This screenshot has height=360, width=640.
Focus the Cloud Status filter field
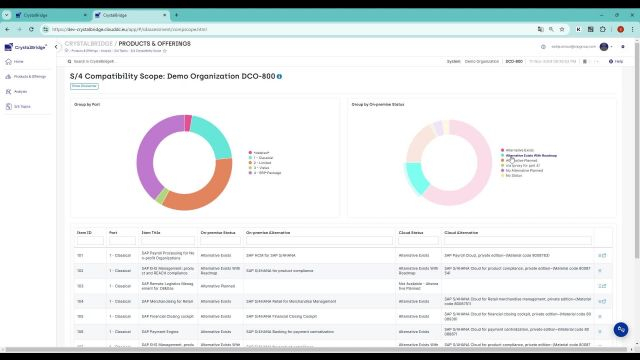coord(418,240)
